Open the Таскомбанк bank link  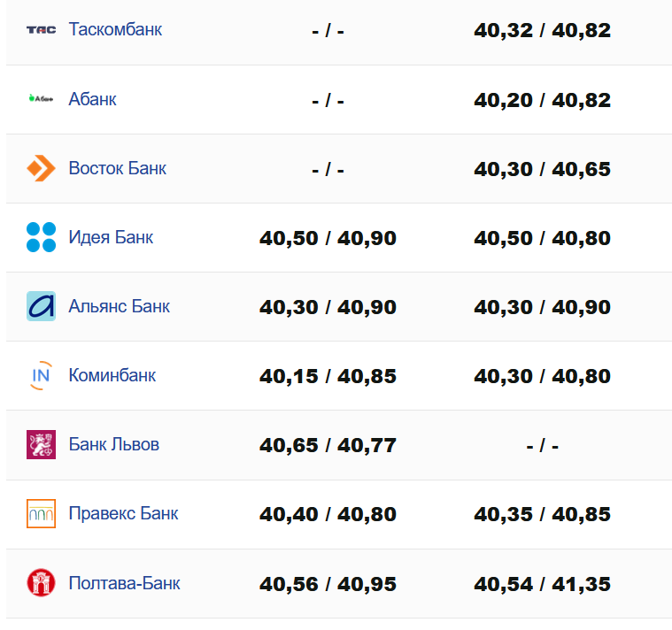coord(115,29)
